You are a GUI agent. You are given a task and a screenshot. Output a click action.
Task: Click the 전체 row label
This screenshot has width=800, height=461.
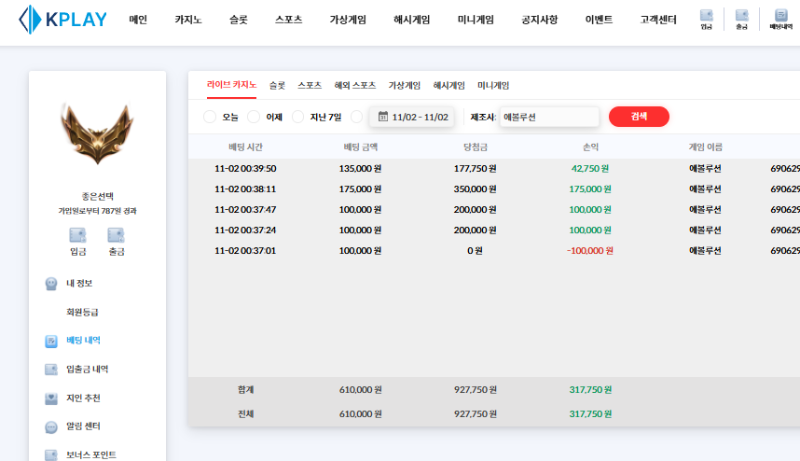(245, 414)
